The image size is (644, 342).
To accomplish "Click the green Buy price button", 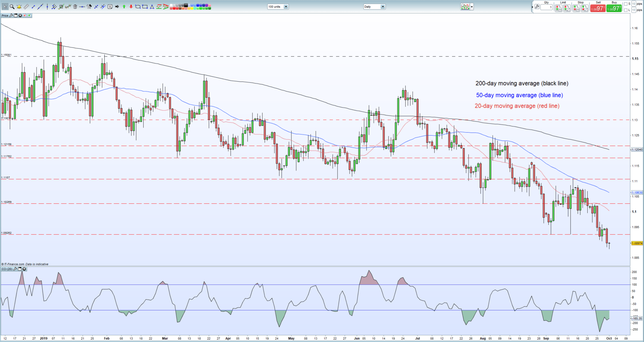I will pyautogui.click(x=614, y=8).
